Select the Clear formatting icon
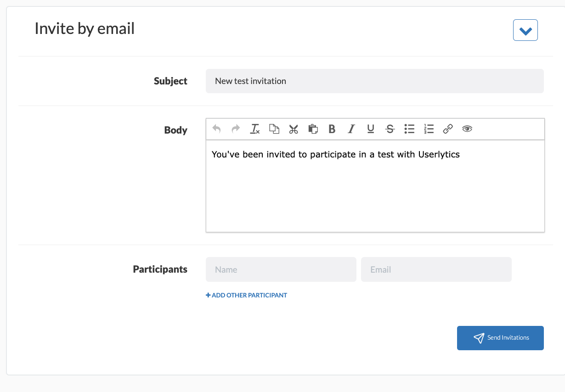The image size is (565, 392). tap(254, 129)
